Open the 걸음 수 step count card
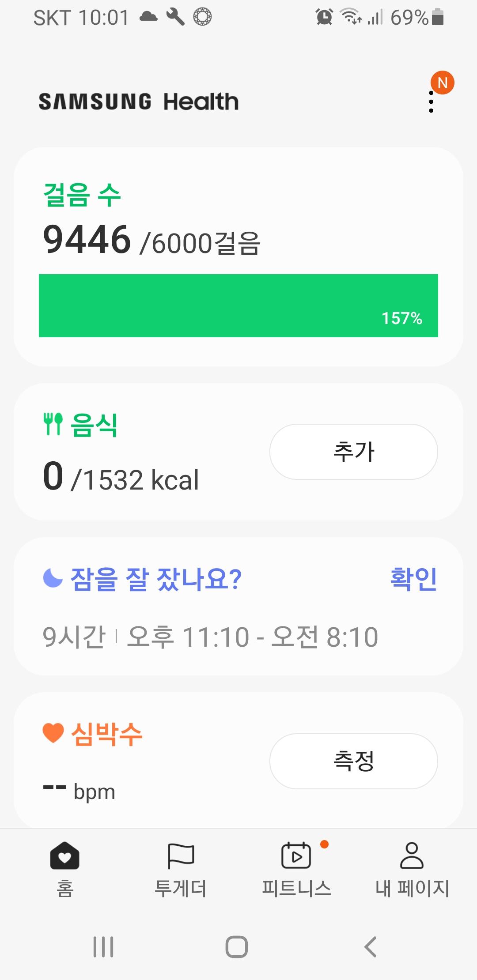Image resolution: width=477 pixels, height=980 pixels. coord(82,195)
